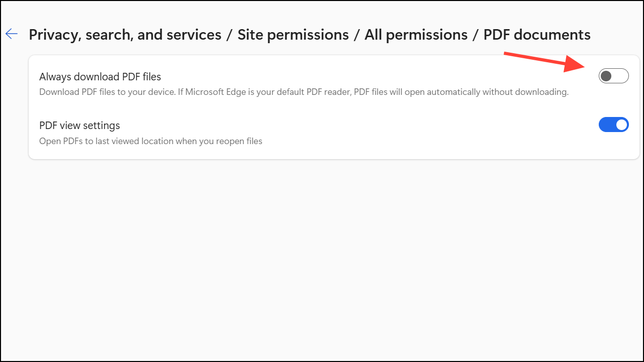The image size is (644, 362).
Task: Open Privacy, search, and services breadcrumb
Action: point(125,35)
